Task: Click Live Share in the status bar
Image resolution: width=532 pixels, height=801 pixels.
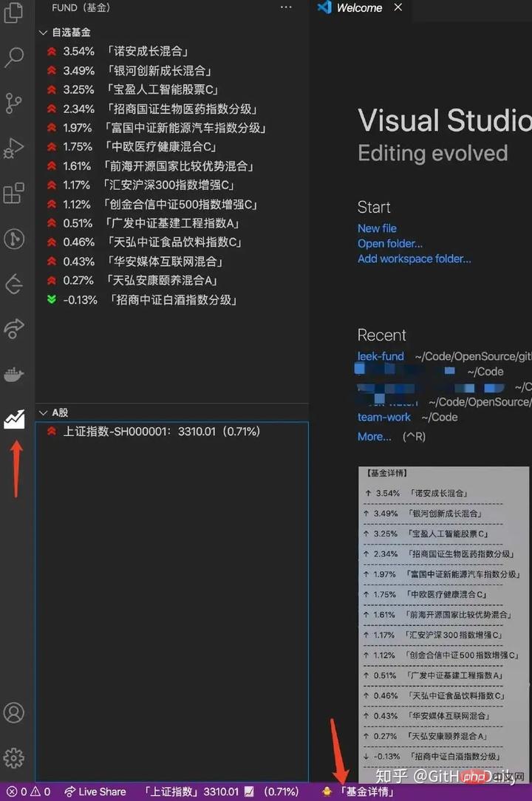Action: tap(95, 791)
